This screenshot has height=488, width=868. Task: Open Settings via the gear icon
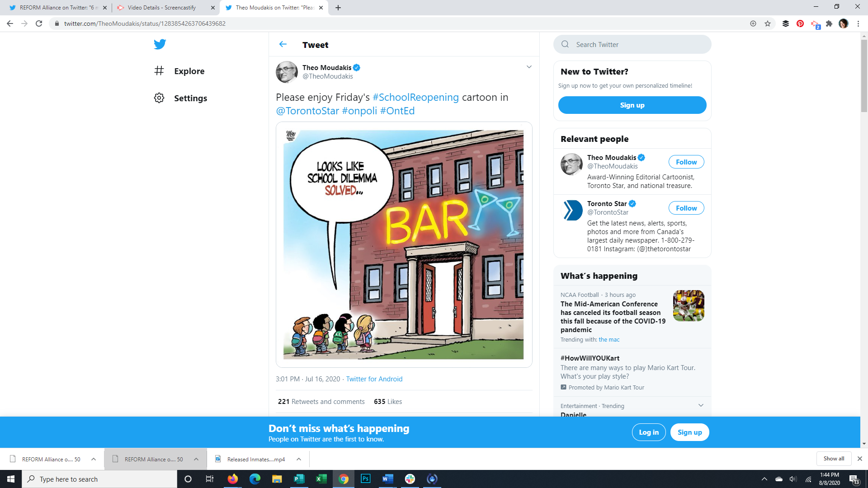click(x=159, y=98)
